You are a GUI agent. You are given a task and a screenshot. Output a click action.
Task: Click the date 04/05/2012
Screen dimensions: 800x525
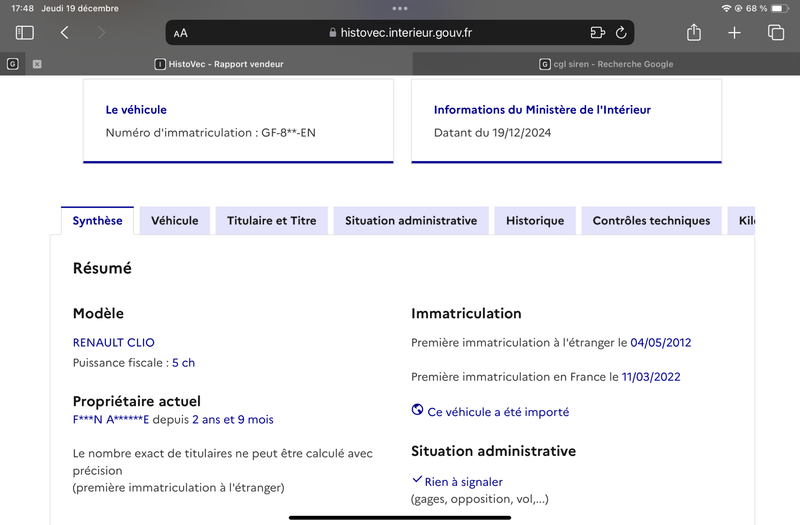(x=661, y=342)
